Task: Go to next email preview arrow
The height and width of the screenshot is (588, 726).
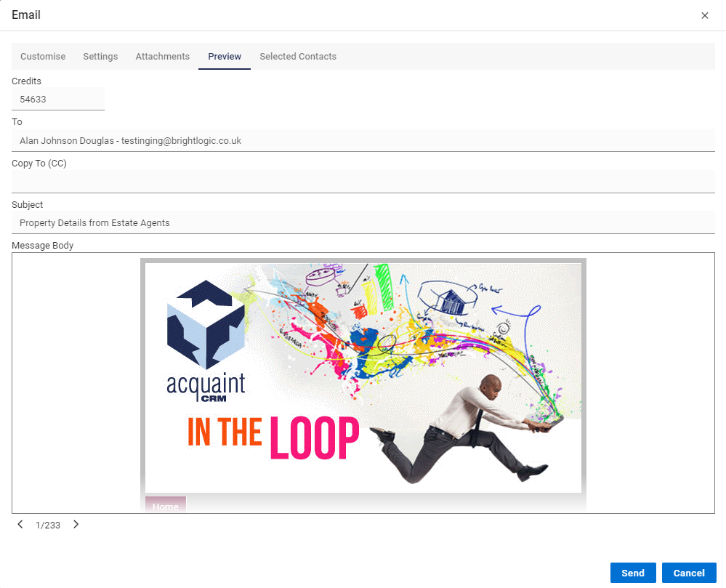Action: click(x=76, y=524)
